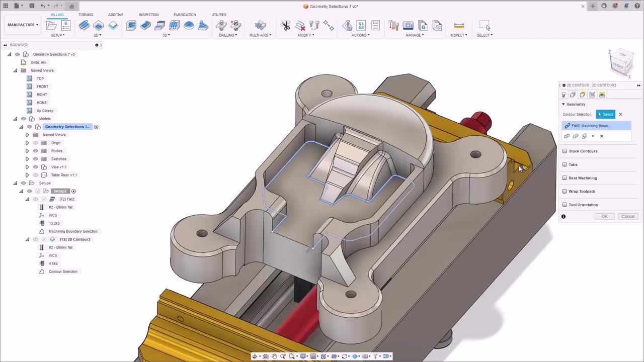Click the Post Process G1 G2 icon
This screenshot has height=362, width=644.
click(361, 25)
